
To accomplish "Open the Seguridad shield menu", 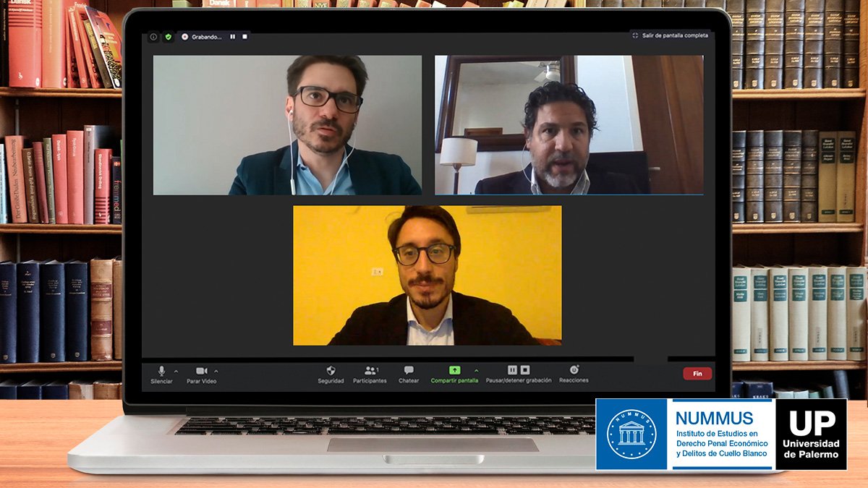I will coord(331,374).
